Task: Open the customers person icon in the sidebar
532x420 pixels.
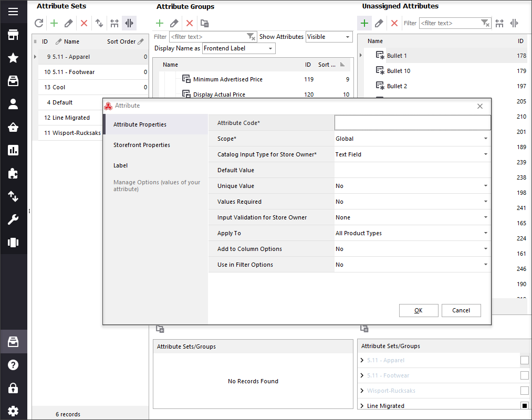Action: (x=13, y=104)
